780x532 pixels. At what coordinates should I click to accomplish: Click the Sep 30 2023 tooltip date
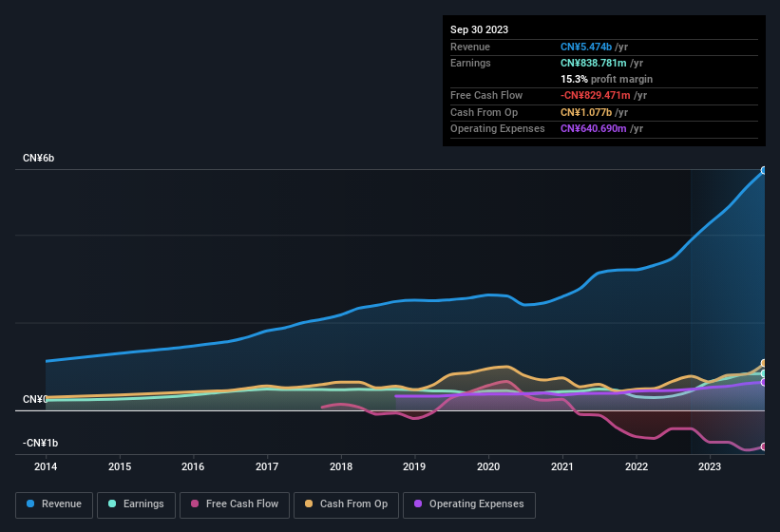click(x=479, y=29)
